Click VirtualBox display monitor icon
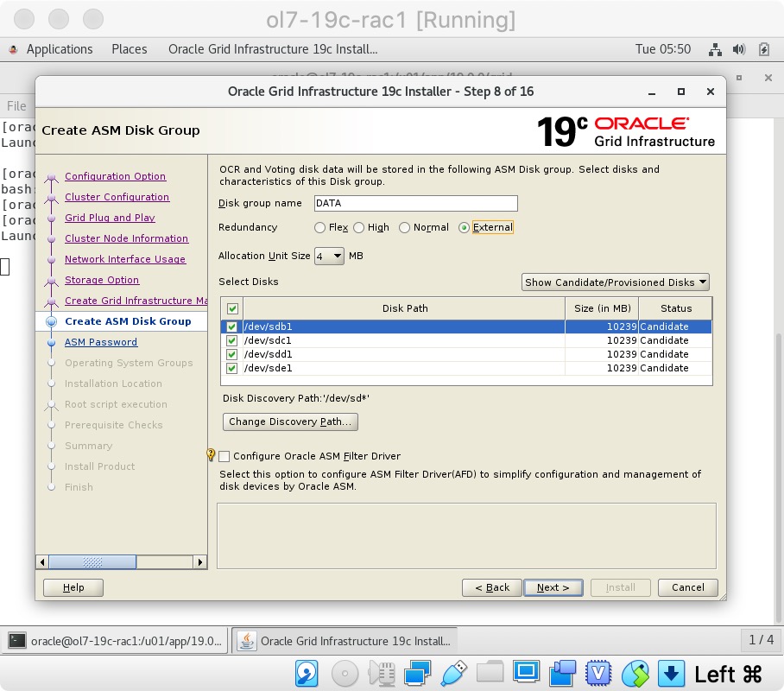 pyautogui.click(x=526, y=672)
